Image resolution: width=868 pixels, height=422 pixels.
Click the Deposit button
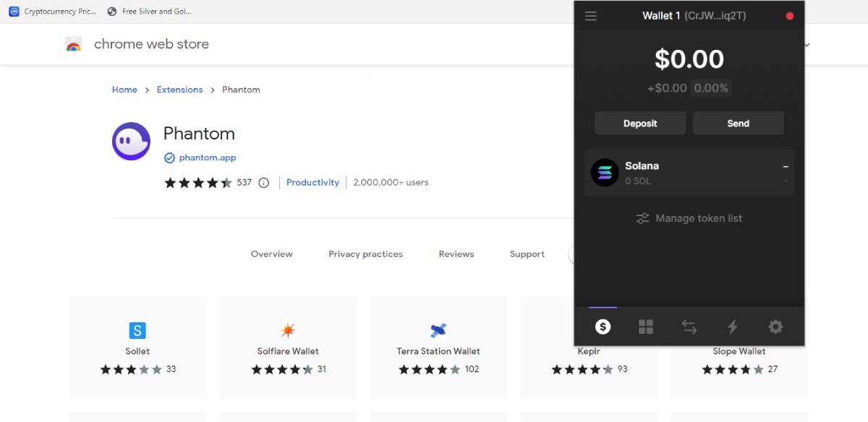pos(640,124)
